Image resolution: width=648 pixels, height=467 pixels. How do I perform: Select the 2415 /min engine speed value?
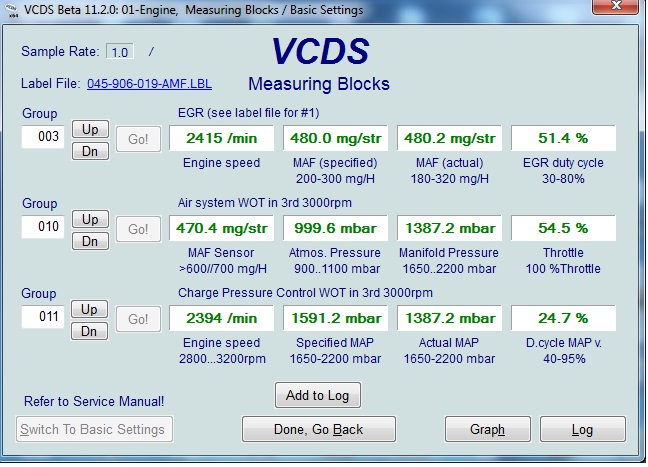[x=222, y=138]
